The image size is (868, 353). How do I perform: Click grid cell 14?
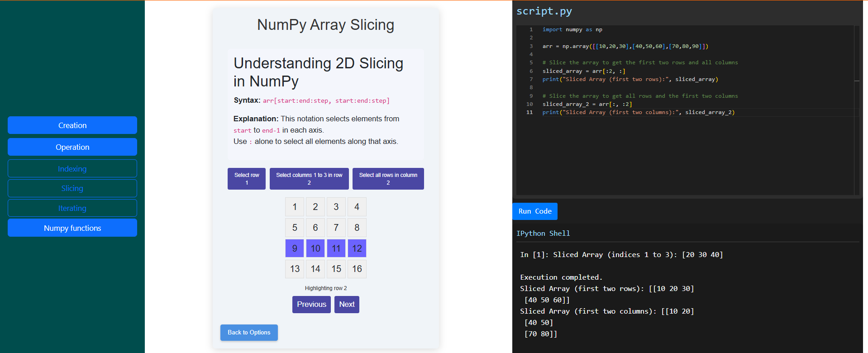[315, 269]
